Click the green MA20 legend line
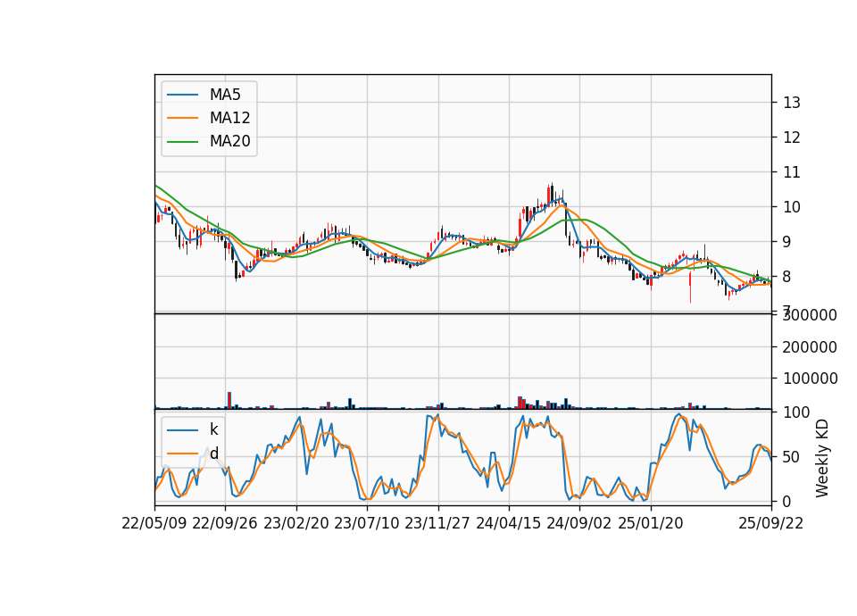 182,141
